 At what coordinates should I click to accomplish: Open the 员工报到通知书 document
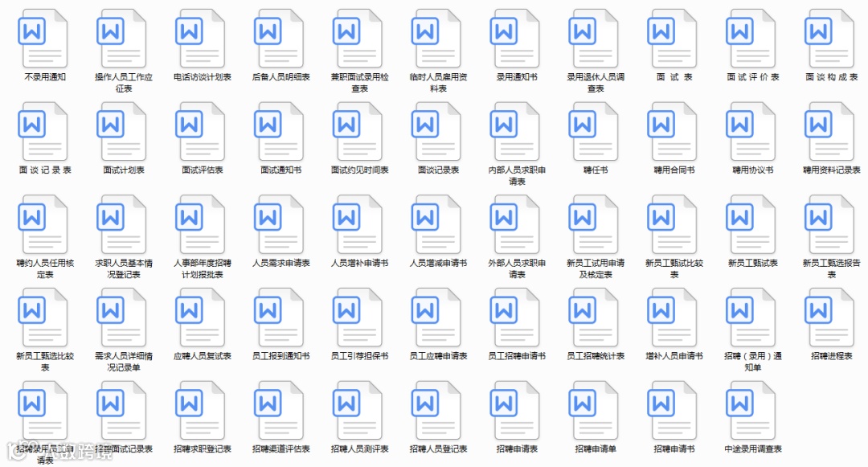tap(280, 318)
